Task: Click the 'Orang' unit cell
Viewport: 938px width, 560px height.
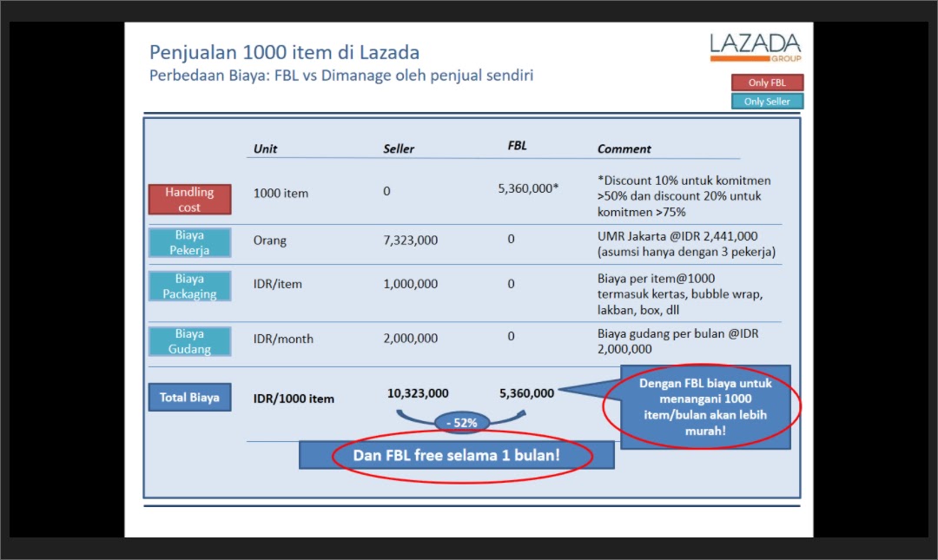Action: click(270, 240)
